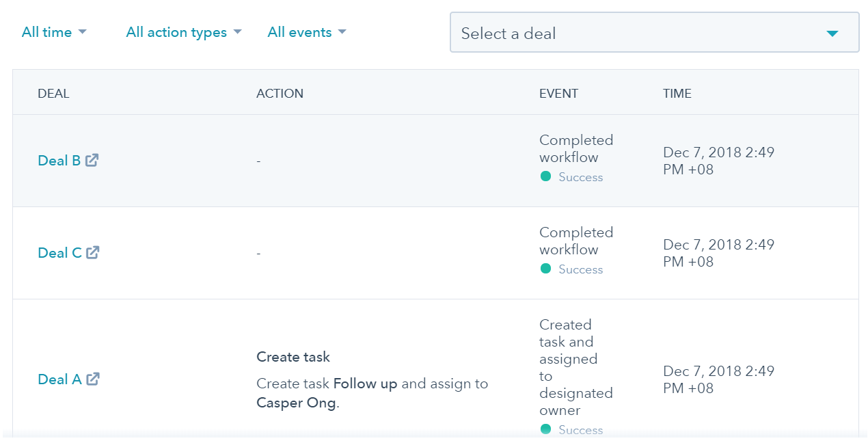
Task: Open the Deal C link
Action: (59, 253)
